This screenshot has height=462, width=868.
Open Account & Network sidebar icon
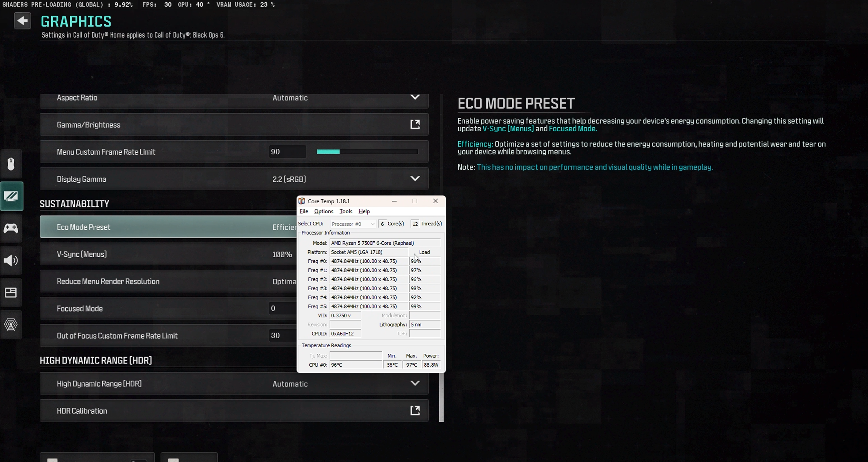pos(11,325)
